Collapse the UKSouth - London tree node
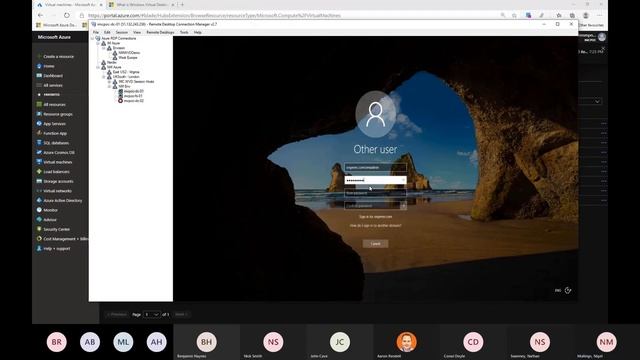This screenshot has height=360, width=640. 104,77
